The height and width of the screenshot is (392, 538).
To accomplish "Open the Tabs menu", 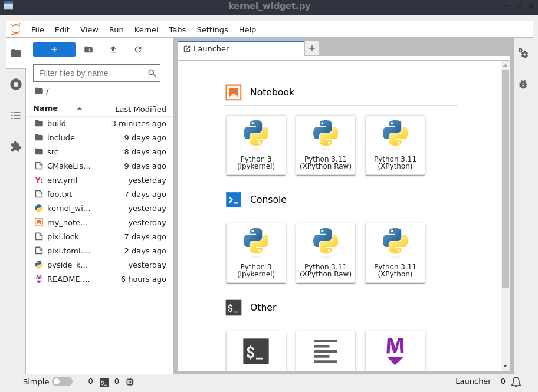I will (x=178, y=30).
